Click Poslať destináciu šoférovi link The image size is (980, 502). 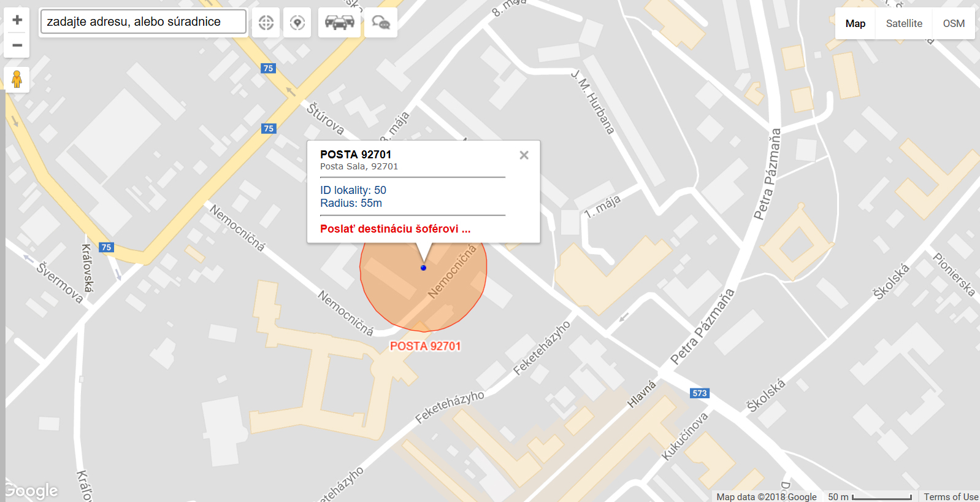click(x=396, y=229)
